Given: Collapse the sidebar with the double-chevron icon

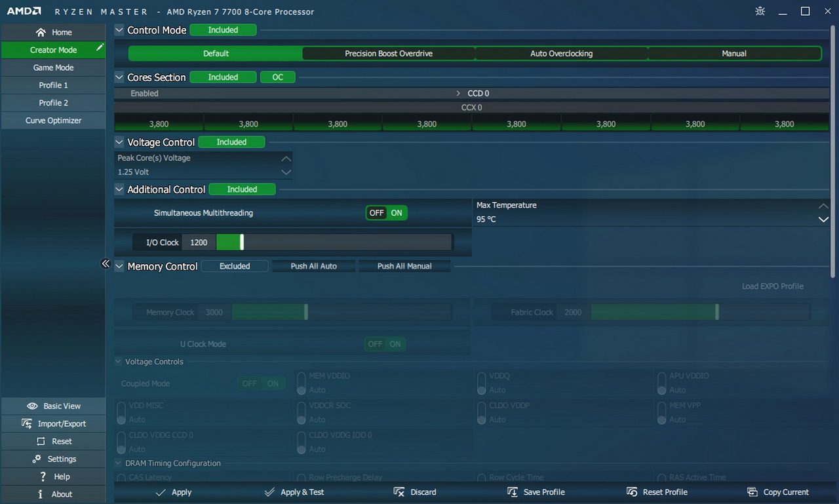Looking at the screenshot, I should 106,263.
